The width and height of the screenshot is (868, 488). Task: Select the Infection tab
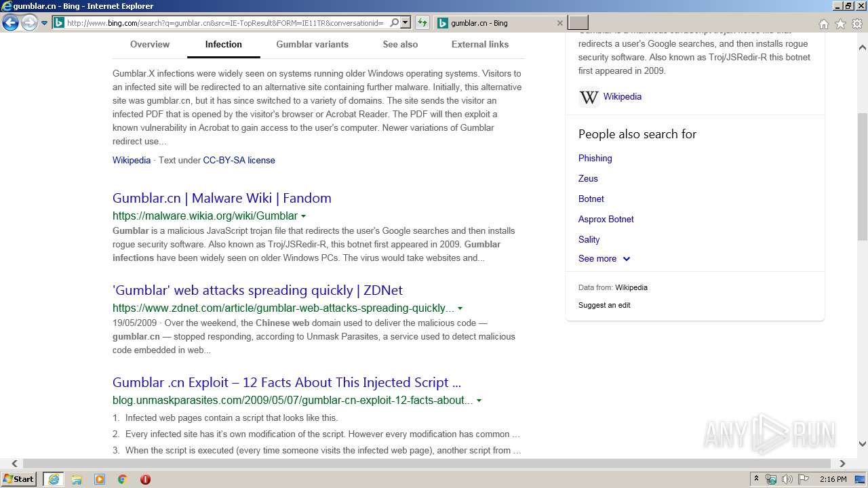point(224,44)
